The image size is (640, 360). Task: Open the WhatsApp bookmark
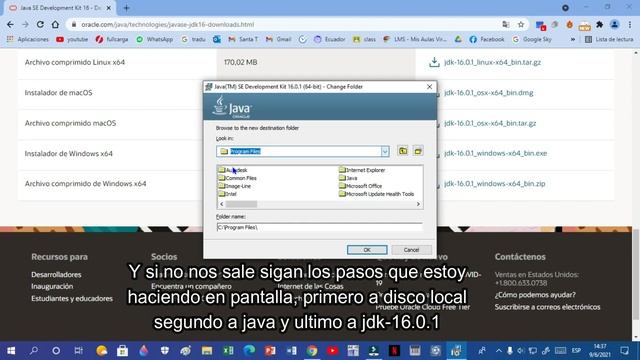point(155,39)
